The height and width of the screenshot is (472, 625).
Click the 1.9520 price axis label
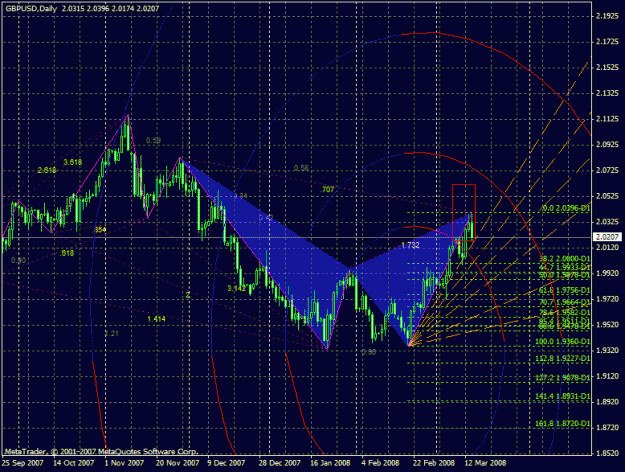point(607,325)
